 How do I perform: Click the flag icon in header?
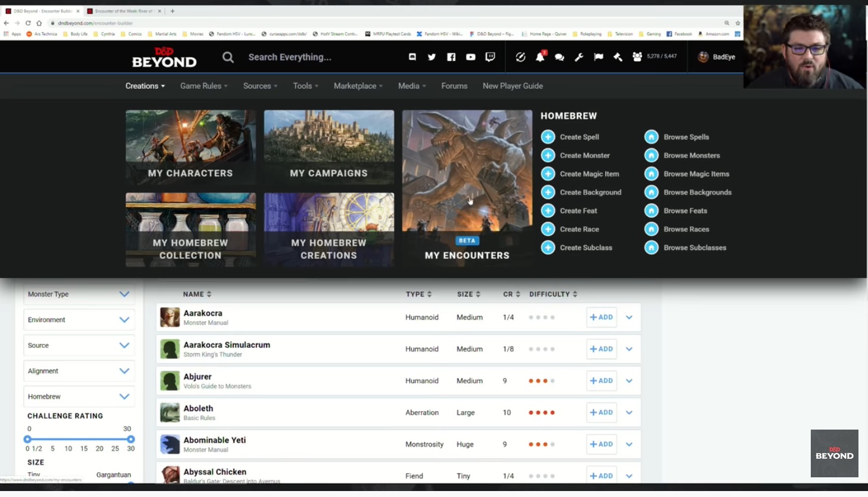(x=599, y=57)
